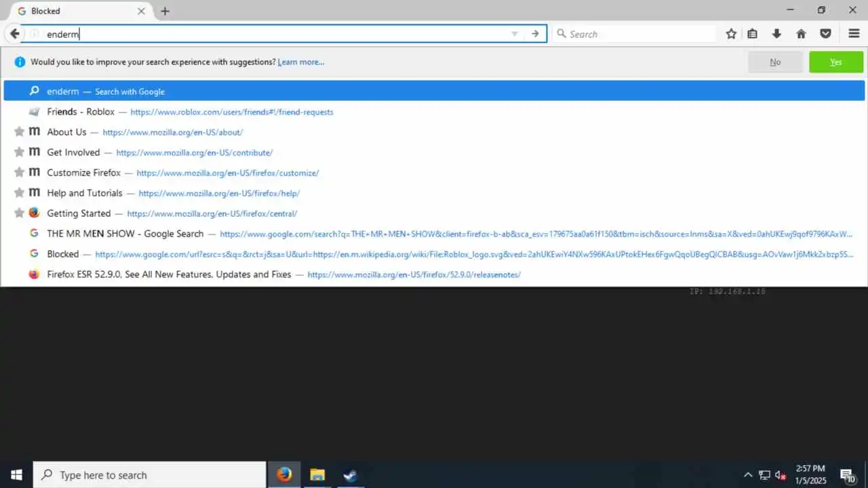The height and width of the screenshot is (488, 868).
Task: Click the Google icon beside THE MR MEN SHOW
Action: pos(34,233)
